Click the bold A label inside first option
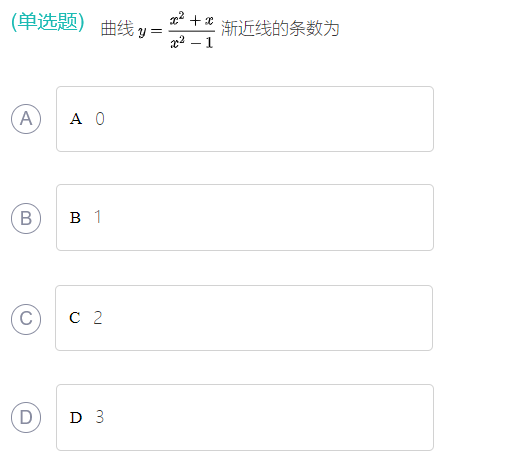 click(x=76, y=119)
